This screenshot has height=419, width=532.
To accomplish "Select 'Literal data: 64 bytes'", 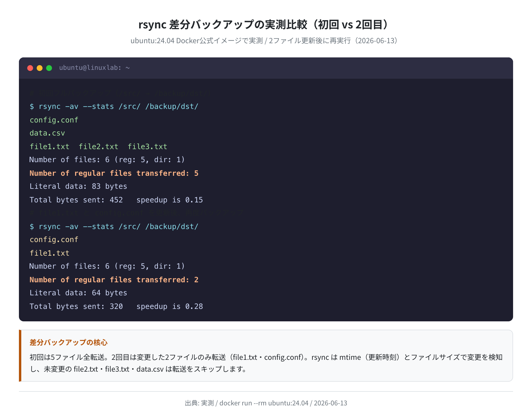I will (78, 293).
